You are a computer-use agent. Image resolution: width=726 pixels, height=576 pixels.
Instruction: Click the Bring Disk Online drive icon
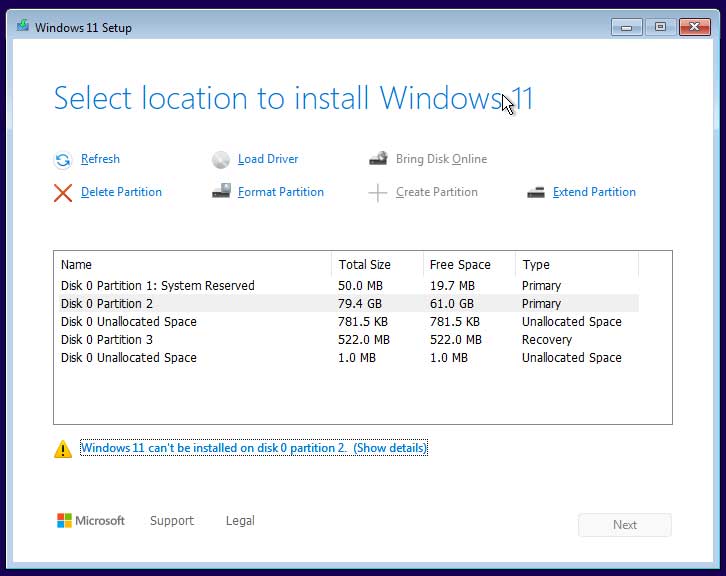(x=378, y=158)
